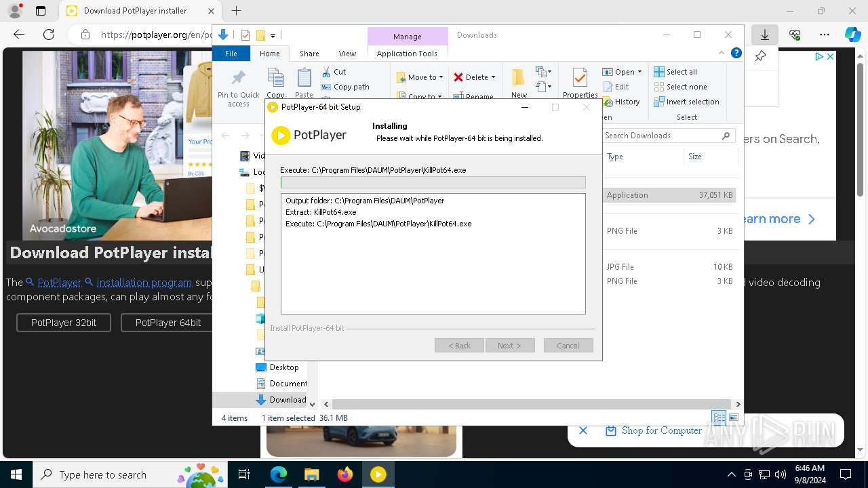Viewport: 868px width, 488px height.
Task: Click Copy path in the ribbon
Action: point(345,87)
